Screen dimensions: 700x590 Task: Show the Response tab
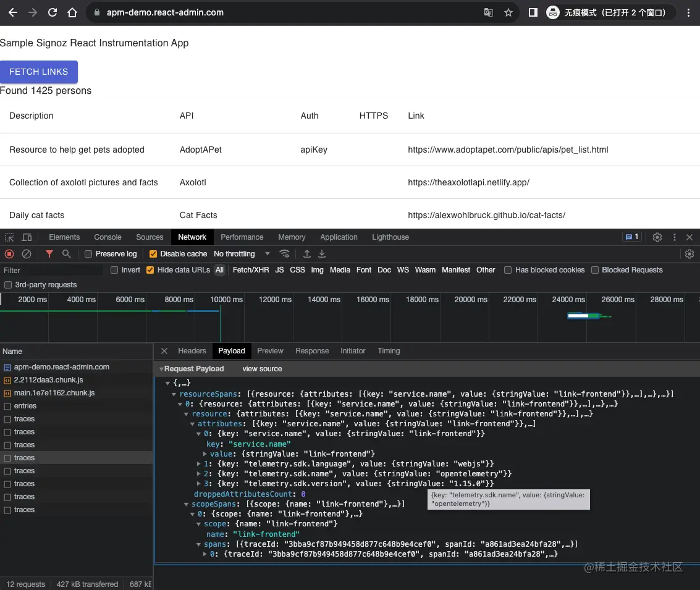[312, 351]
